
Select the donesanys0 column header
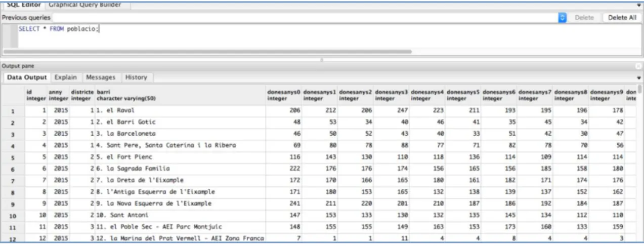click(284, 95)
